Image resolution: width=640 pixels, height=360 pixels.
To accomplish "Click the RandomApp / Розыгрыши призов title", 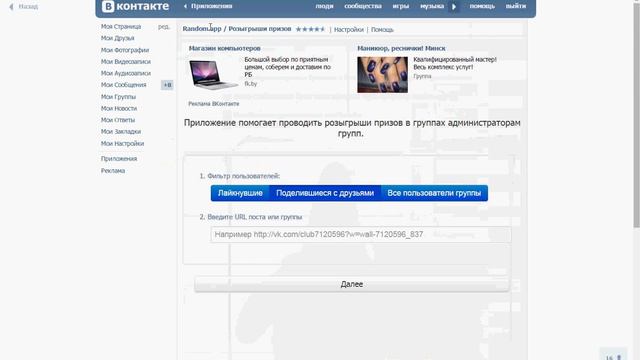I will (x=237, y=29).
